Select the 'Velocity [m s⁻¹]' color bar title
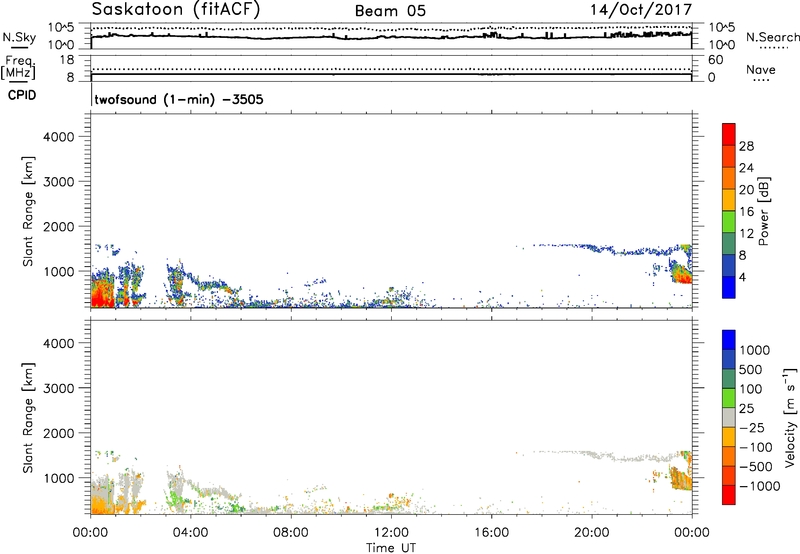The image size is (800, 554). (791, 417)
